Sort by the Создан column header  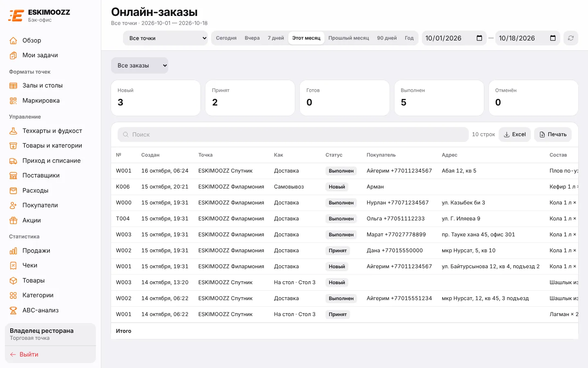(x=150, y=155)
